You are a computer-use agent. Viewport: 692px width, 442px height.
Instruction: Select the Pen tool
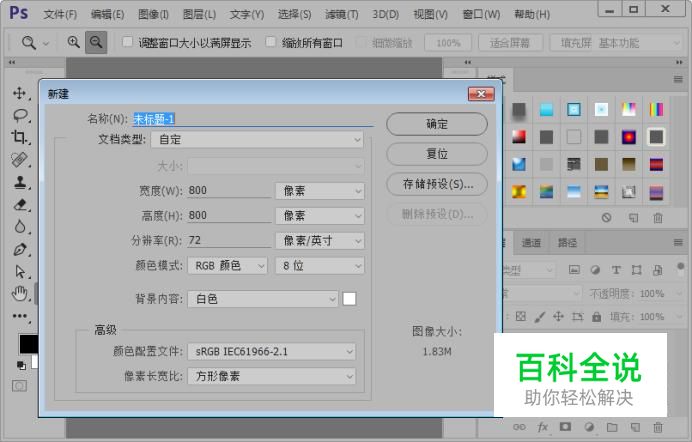tap(20, 249)
